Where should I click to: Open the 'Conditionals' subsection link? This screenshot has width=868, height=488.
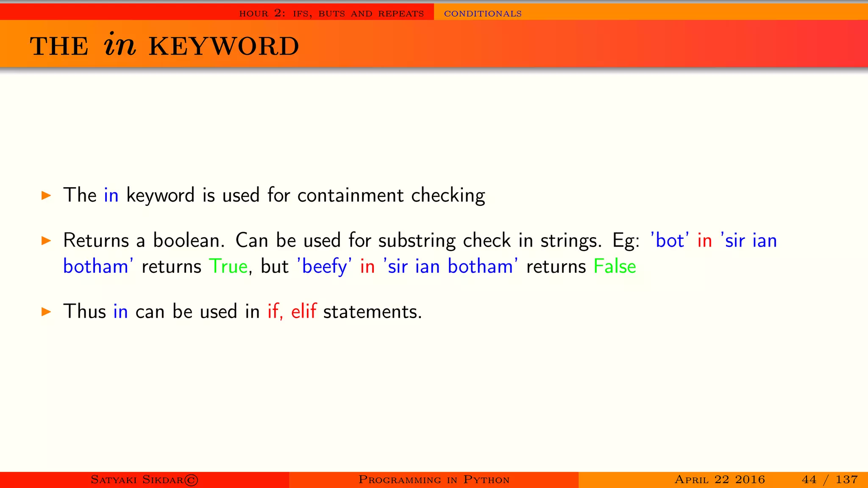[x=483, y=14]
